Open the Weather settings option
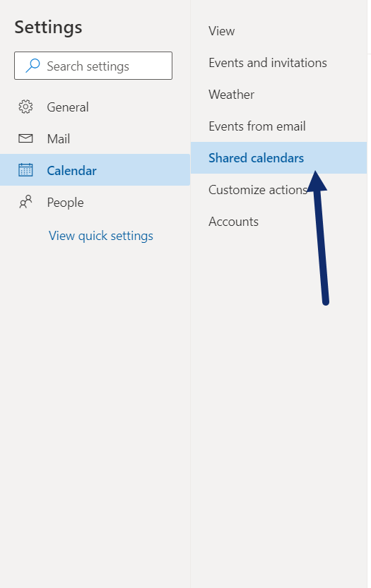This screenshot has width=371, height=588. [x=278, y=95]
